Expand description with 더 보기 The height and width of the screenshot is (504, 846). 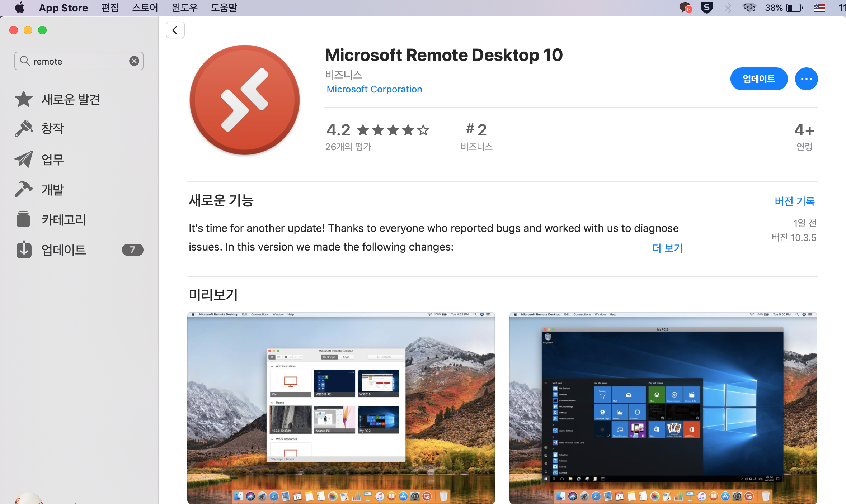click(667, 248)
